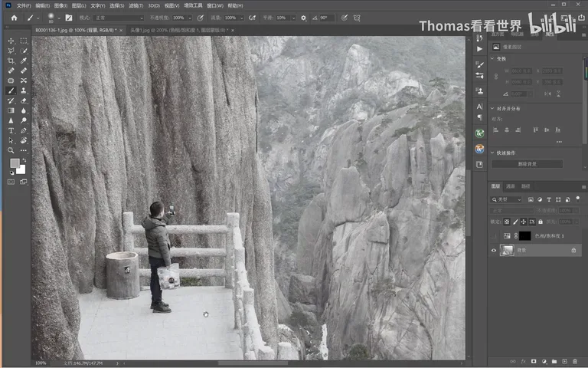This screenshot has height=368, width=588.
Task: Open the brush preset picker arrow
Action: coord(59,18)
